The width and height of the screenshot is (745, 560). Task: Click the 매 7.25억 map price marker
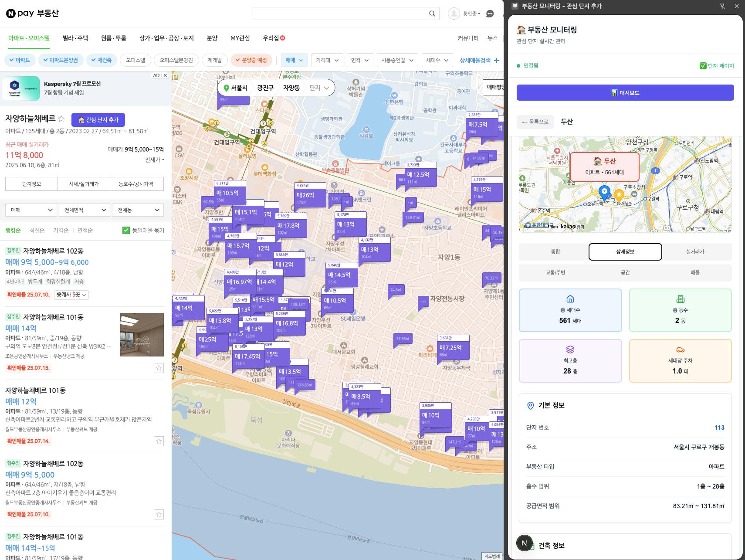(453, 348)
